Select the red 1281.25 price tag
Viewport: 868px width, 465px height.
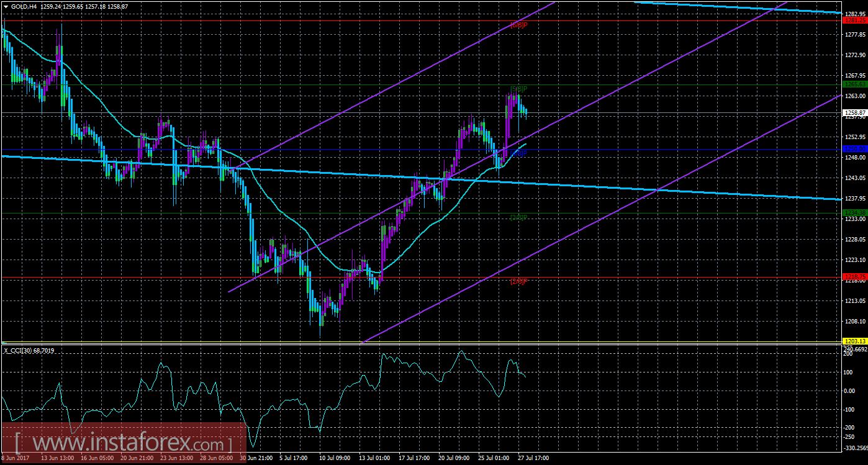click(855, 20)
